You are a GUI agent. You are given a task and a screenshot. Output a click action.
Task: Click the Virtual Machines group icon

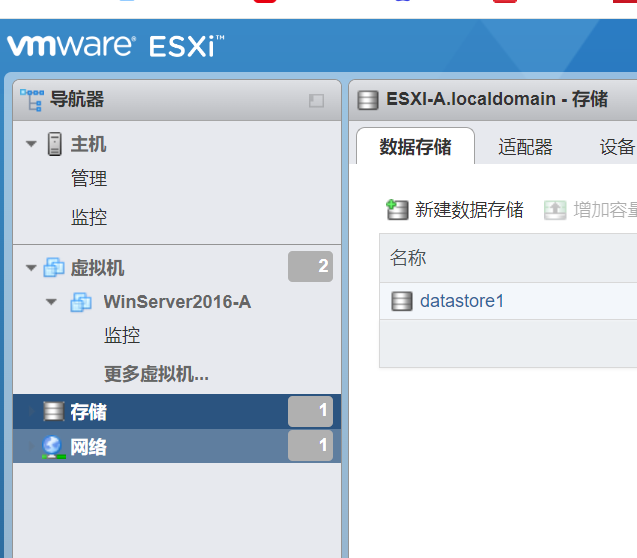[x=54, y=268]
